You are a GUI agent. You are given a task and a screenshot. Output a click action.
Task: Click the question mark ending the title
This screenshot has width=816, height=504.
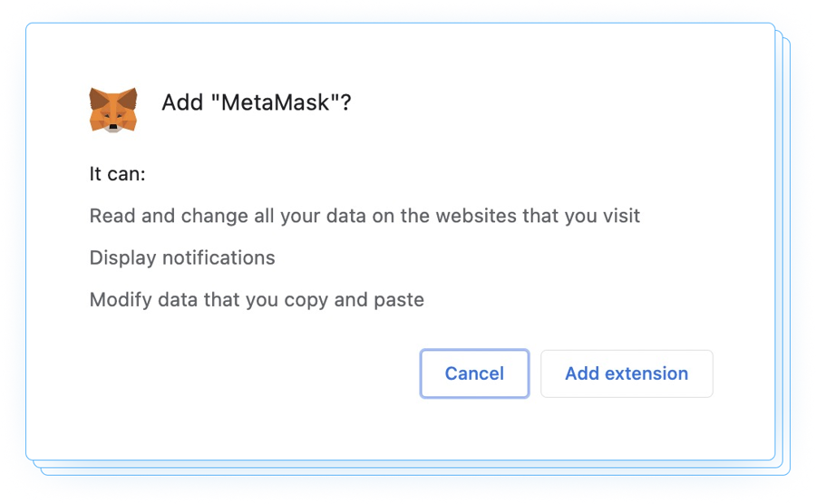(x=345, y=102)
